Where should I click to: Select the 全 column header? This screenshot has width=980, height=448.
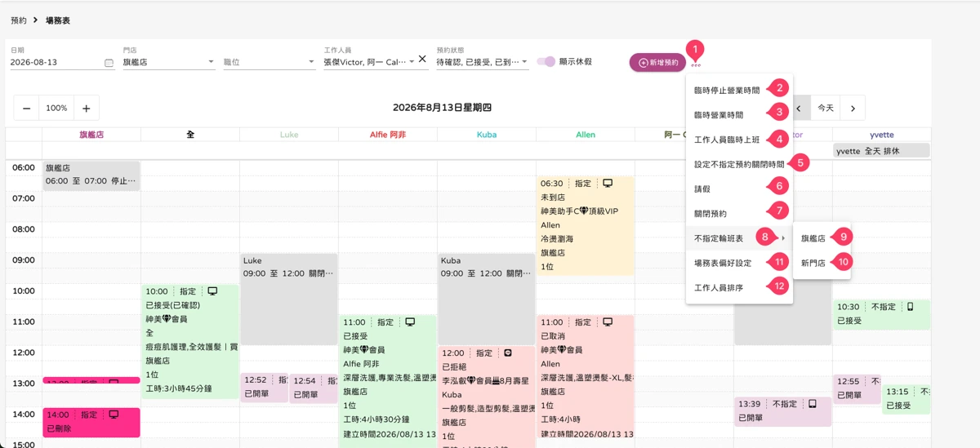190,135
